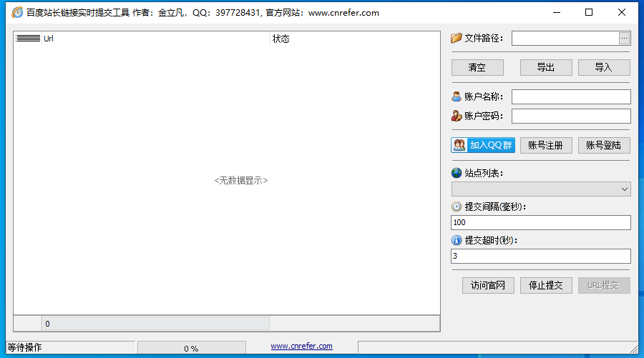The height and width of the screenshot is (358, 644).
Task: Click the 提交间隔(毫秒): label
Action: coord(495,207)
